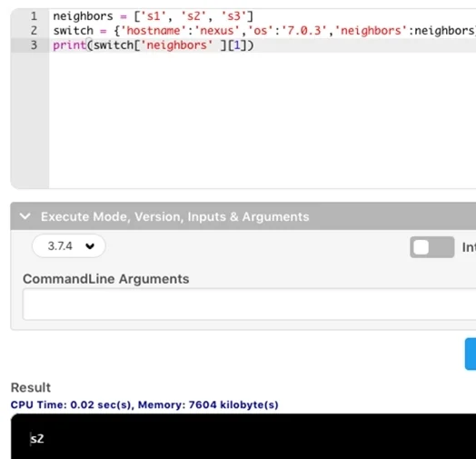Click the word 'neighbors' on line 1
This screenshot has width=476, height=459.
click(83, 16)
